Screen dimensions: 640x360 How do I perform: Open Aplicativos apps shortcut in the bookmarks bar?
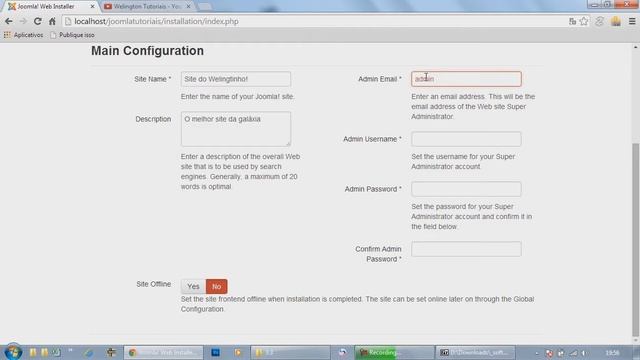pos(23,35)
